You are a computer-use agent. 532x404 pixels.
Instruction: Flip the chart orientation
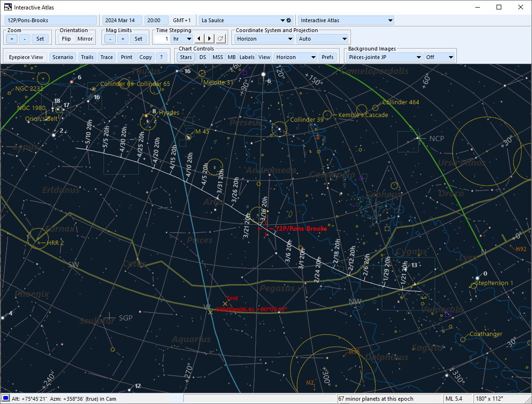click(66, 39)
